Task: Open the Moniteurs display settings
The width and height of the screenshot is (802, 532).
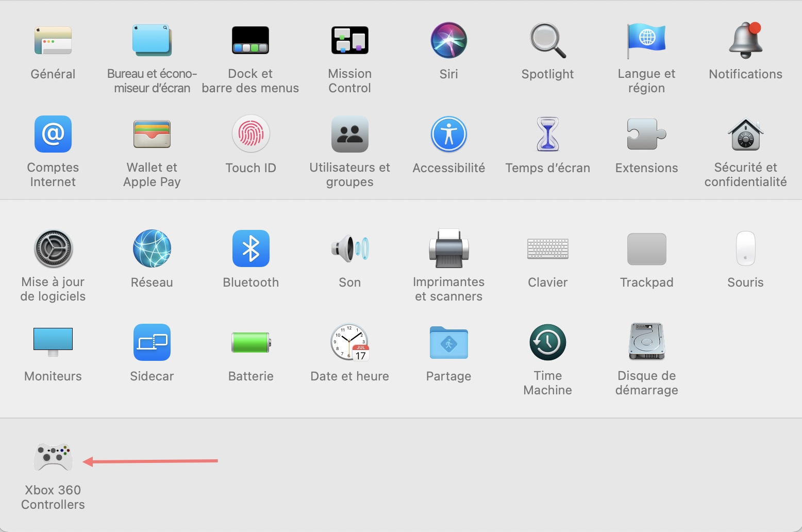Action: (x=53, y=342)
